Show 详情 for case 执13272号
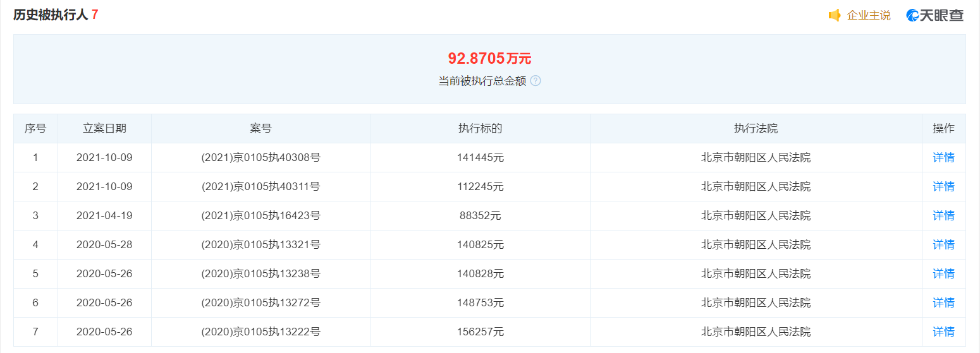 [943, 302]
